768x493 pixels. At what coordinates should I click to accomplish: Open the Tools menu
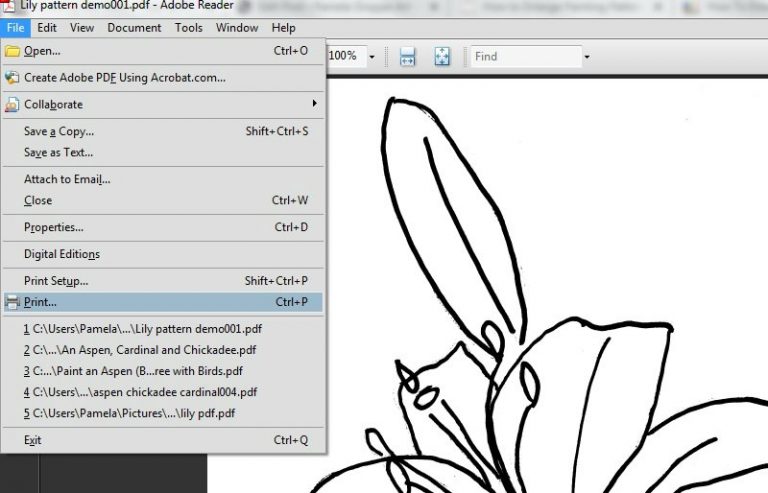click(189, 28)
